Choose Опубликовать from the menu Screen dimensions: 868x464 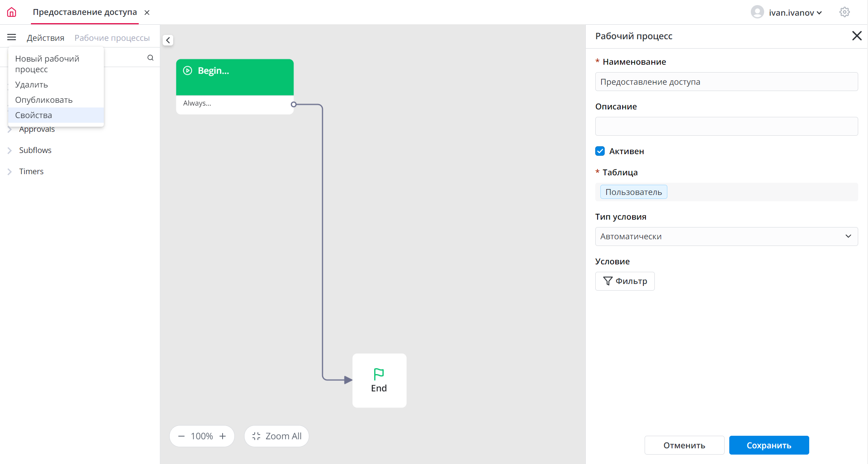point(44,100)
